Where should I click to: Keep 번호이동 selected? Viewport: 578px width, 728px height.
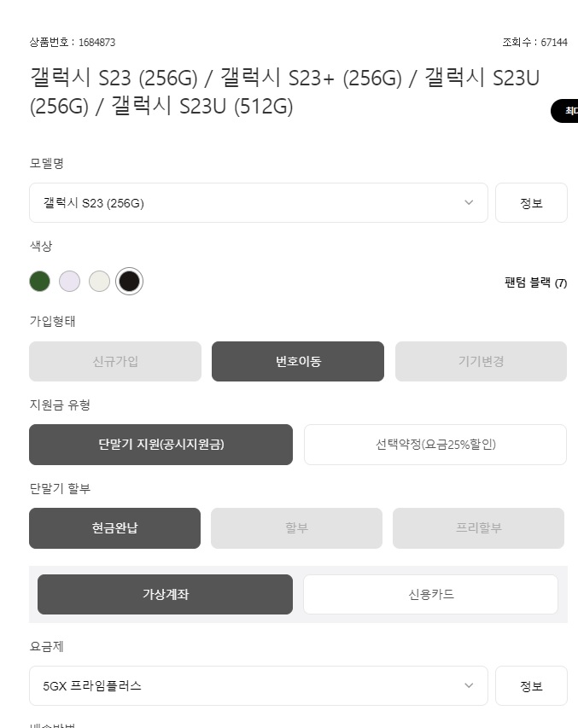point(297,361)
